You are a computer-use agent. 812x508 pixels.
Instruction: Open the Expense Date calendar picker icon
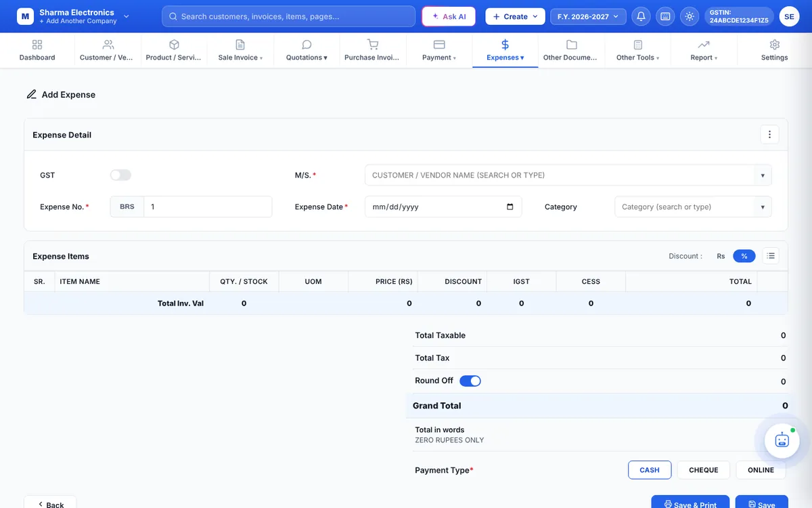(510, 207)
